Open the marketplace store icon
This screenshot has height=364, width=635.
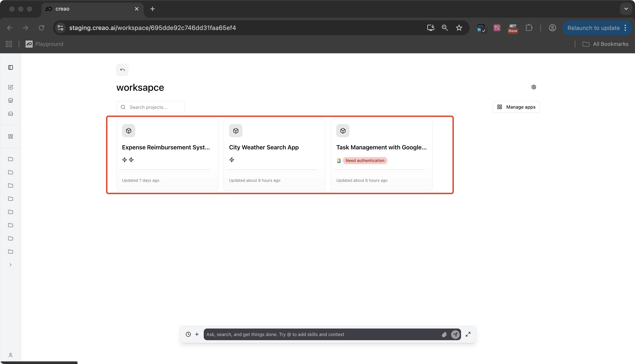11,100
